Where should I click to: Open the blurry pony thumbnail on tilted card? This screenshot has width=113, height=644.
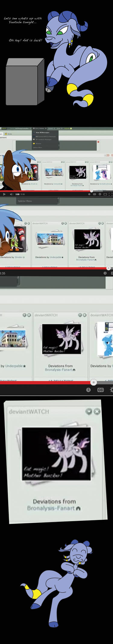click(57, 454)
